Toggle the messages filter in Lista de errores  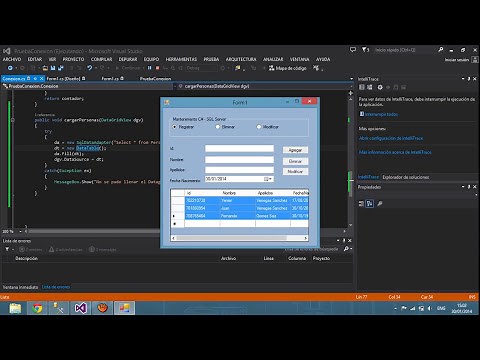coord(103,249)
